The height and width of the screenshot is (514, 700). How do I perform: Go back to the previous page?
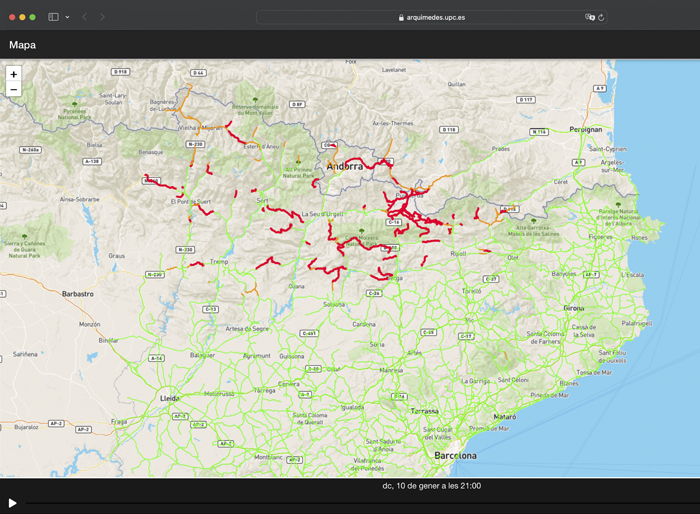click(x=84, y=17)
